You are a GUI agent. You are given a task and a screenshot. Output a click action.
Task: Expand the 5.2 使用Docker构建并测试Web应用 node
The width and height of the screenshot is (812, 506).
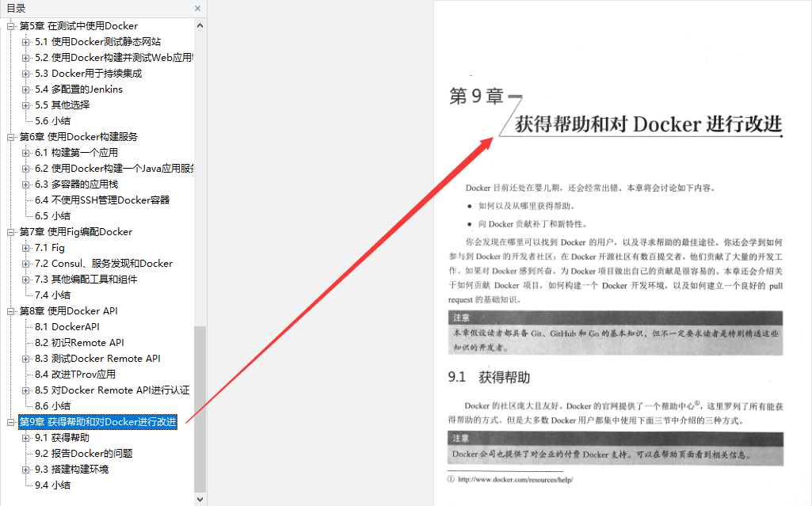26,58
